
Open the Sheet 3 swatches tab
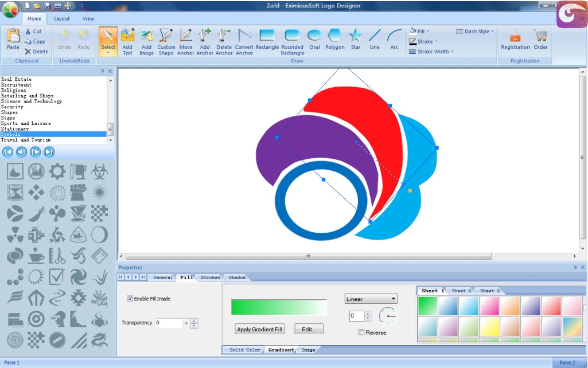pos(490,291)
